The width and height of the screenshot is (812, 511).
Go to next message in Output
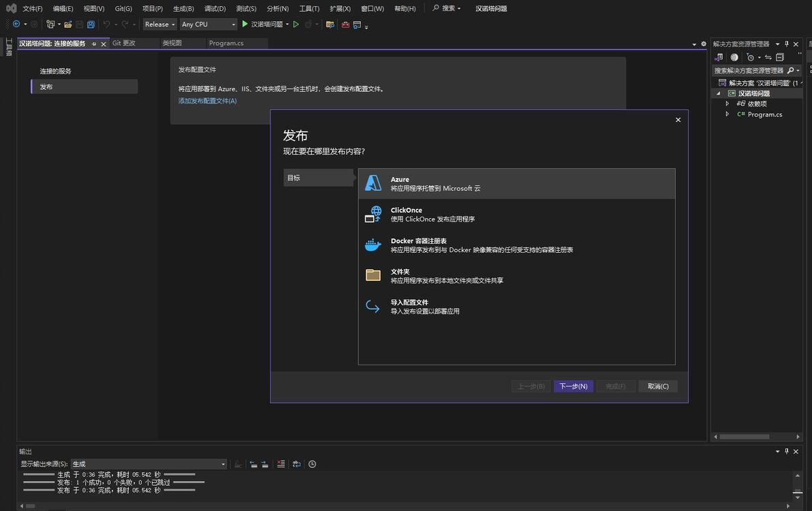[x=265, y=464]
